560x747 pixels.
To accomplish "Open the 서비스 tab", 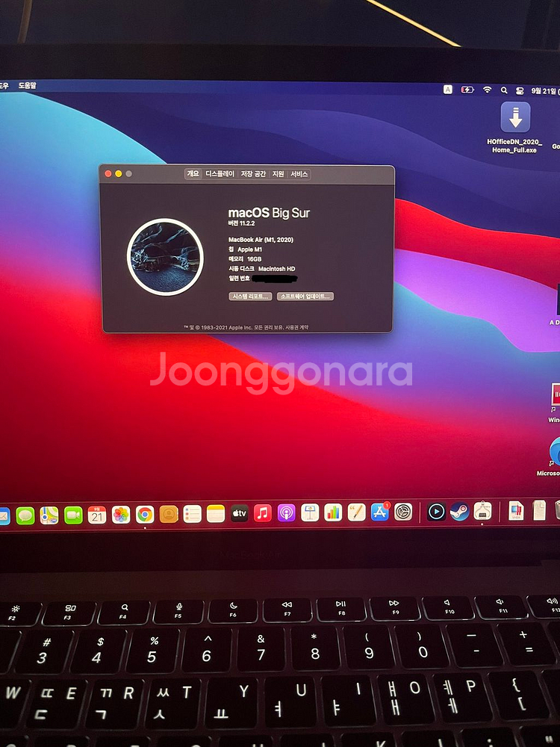I will coord(299,174).
